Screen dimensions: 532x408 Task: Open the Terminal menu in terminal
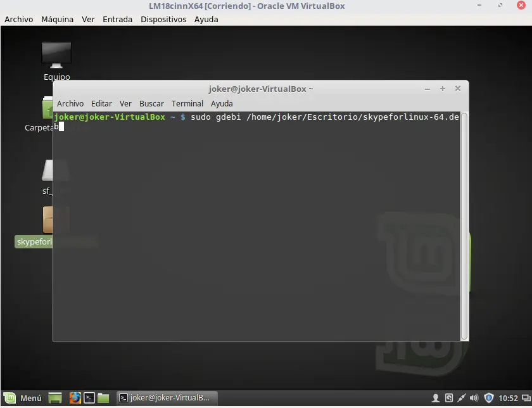click(x=187, y=103)
